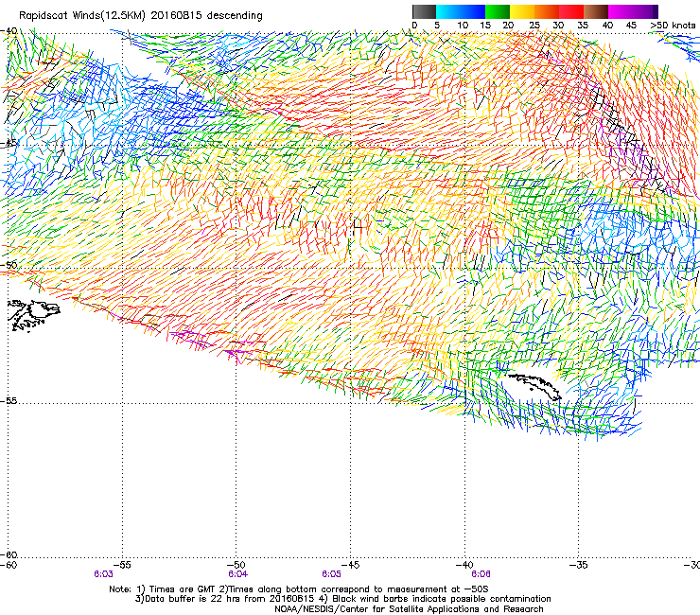
Task: Click the -40 longitude axis label
Action: [464, 565]
